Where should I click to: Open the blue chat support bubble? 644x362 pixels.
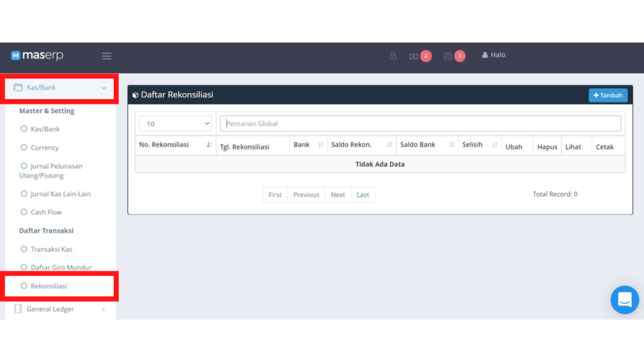click(624, 300)
